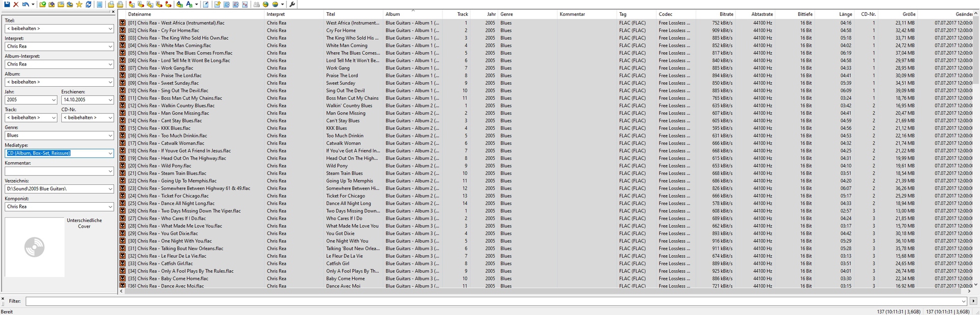Click the cover art placeholder image
The width and height of the screenshot is (980, 315).
(x=35, y=247)
